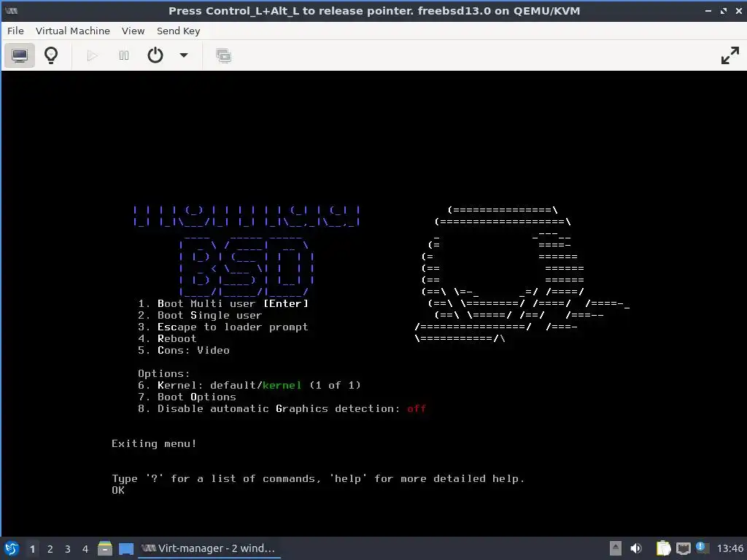Click 'Kernel: default/kernel' line
The image size is (747, 560).
tap(249, 385)
